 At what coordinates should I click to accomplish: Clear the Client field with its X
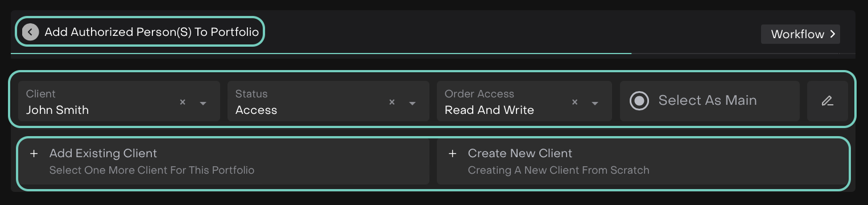point(183,102)
